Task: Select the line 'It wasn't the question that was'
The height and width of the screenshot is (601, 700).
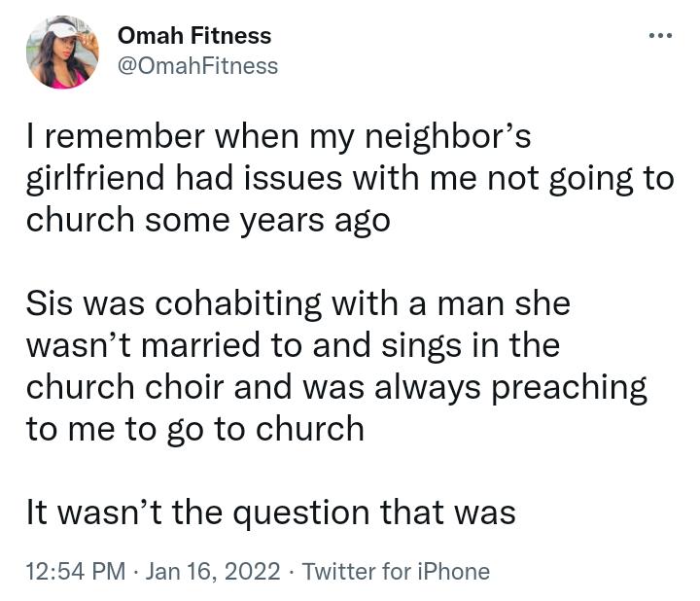Action: click(271, 513)
